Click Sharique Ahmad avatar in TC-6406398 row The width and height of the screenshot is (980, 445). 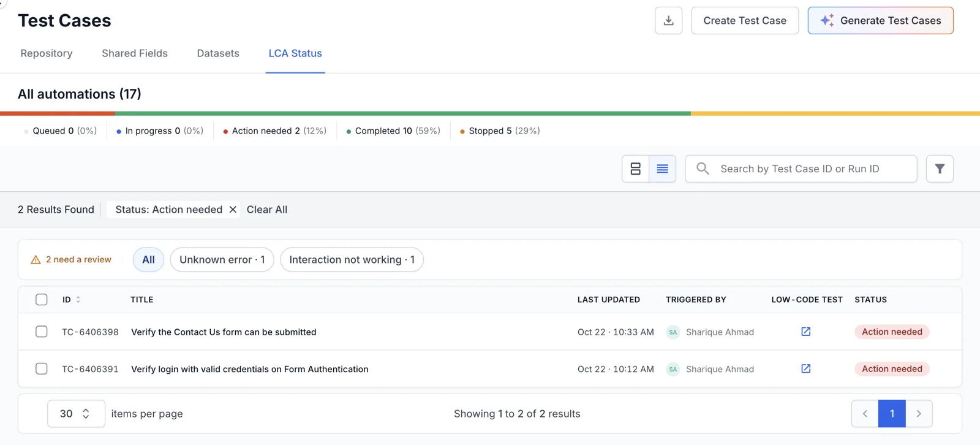pos(673,332)
